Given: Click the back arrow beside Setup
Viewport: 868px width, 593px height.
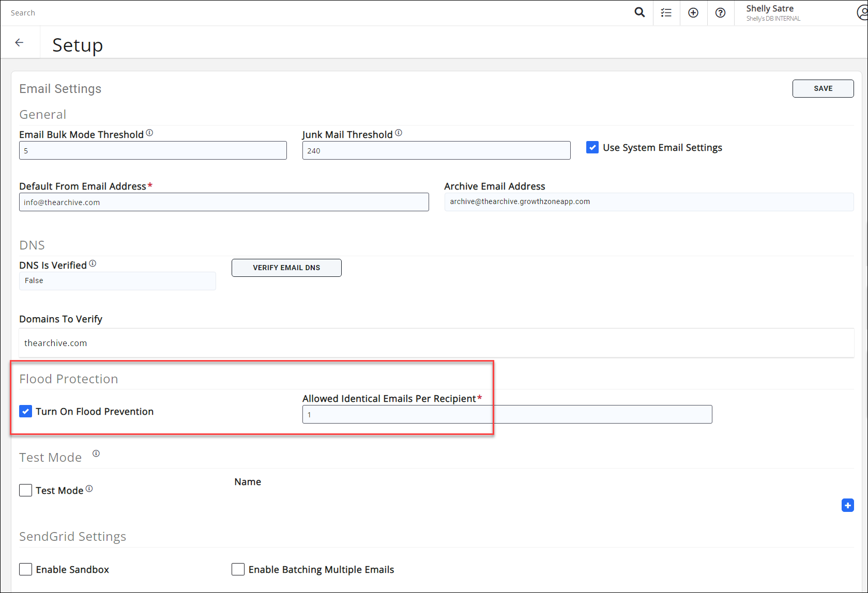Looking at the screenshot, I should 20,43.
